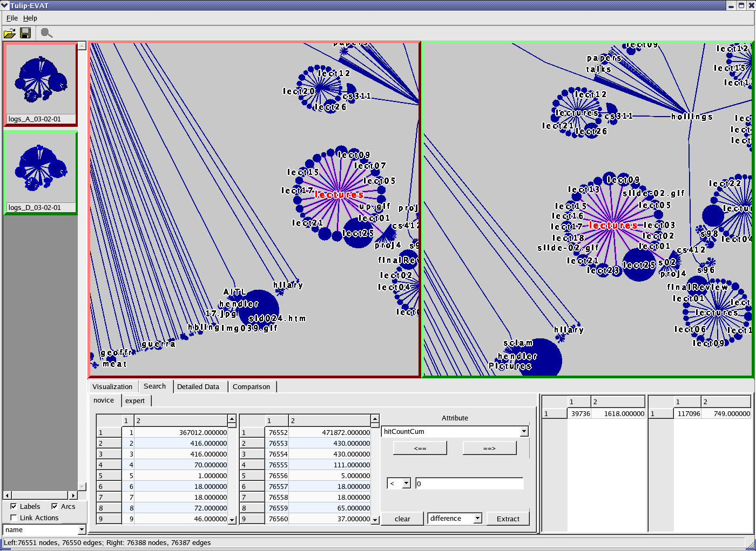
Task: Enable the Link Actions checkbox
Action: [x=14, y=518]
